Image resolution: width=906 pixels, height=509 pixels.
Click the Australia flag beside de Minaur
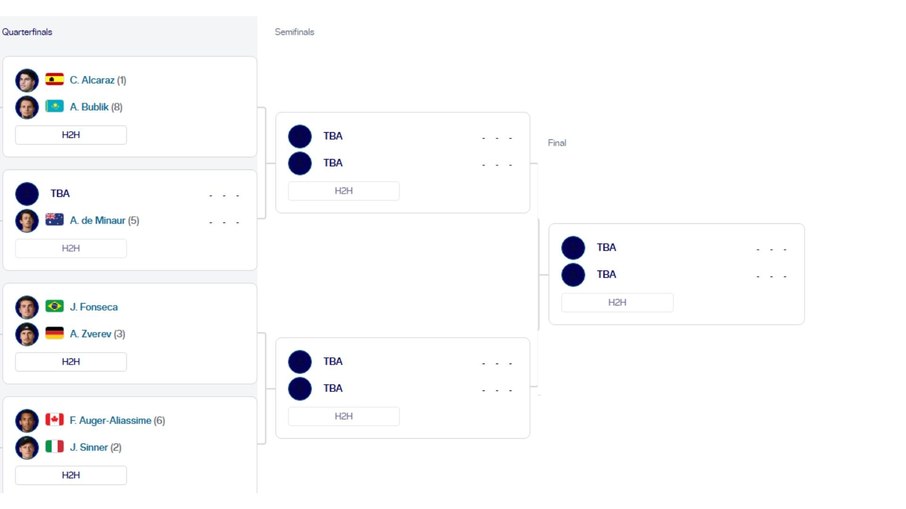[x=54, y=220]
